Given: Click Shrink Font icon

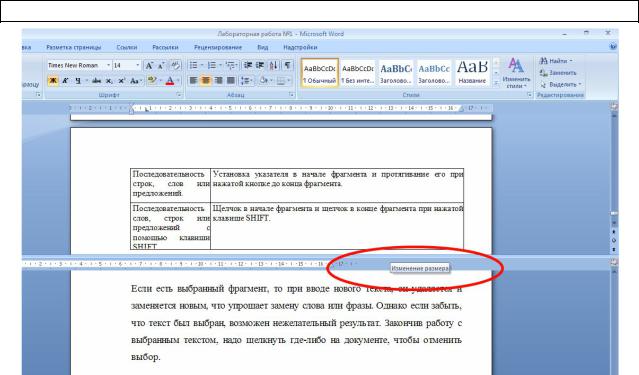Looking at the screenshot, I should click(x=162, y=65).
